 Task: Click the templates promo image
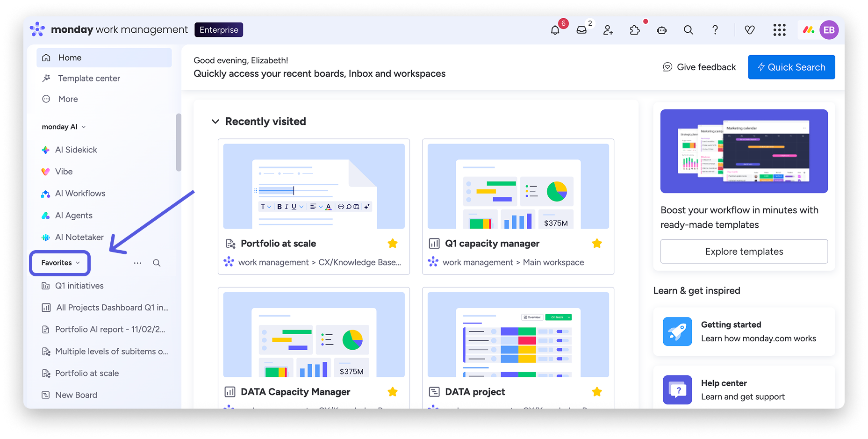click(744, 151)
